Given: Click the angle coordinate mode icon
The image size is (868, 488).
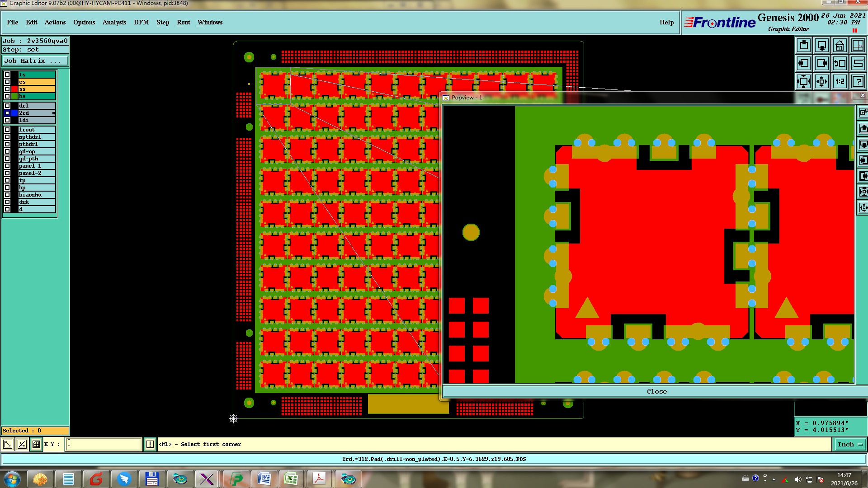Looking at the screenshot, I should (22, 444).
